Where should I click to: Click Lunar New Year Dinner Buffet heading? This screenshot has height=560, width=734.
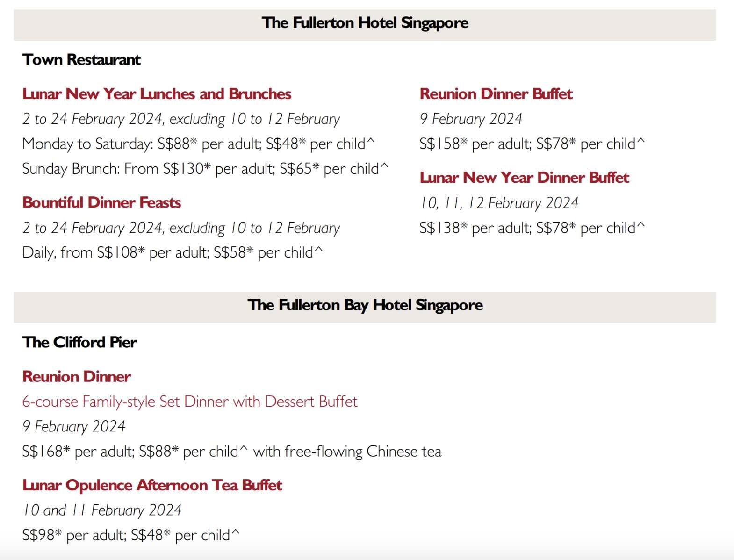point(524,178)
